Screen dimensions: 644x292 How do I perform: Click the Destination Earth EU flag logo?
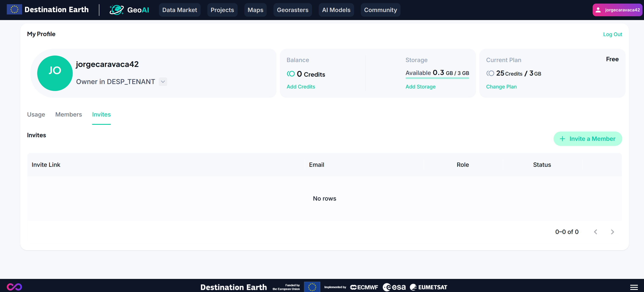point(14,10)
